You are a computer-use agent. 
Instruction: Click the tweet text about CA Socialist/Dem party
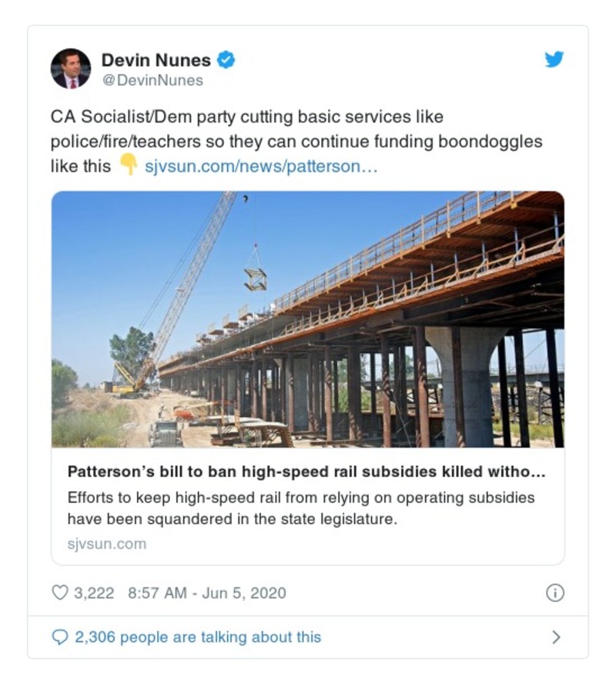coord(296,142)
